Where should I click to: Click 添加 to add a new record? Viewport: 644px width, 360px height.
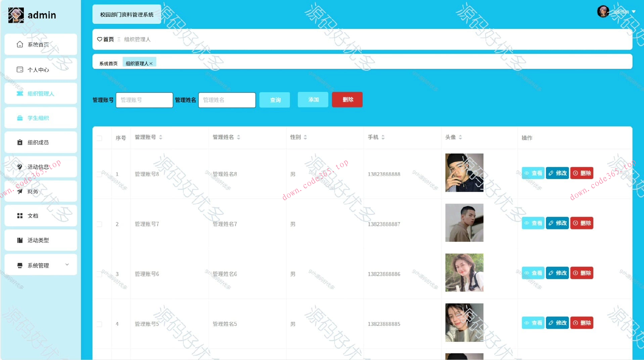[x=312, y=99]
